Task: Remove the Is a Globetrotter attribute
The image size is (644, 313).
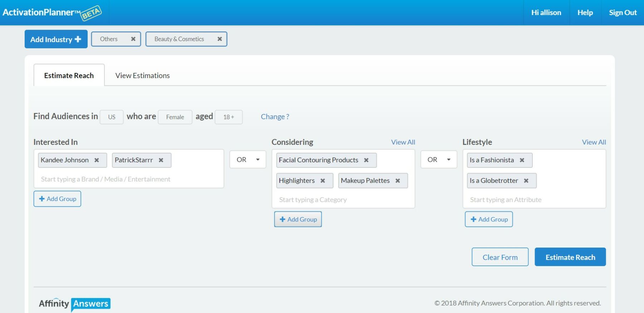Action: [526, 181]
